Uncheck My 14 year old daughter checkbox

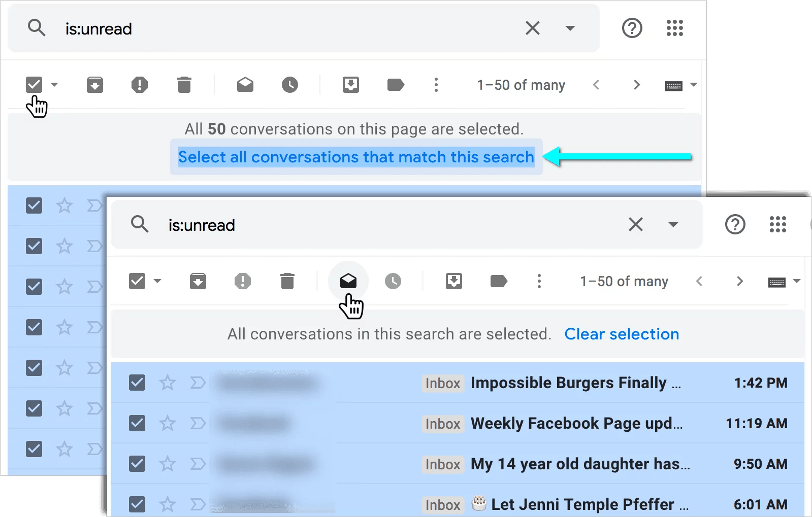click(x=137, y=464)
